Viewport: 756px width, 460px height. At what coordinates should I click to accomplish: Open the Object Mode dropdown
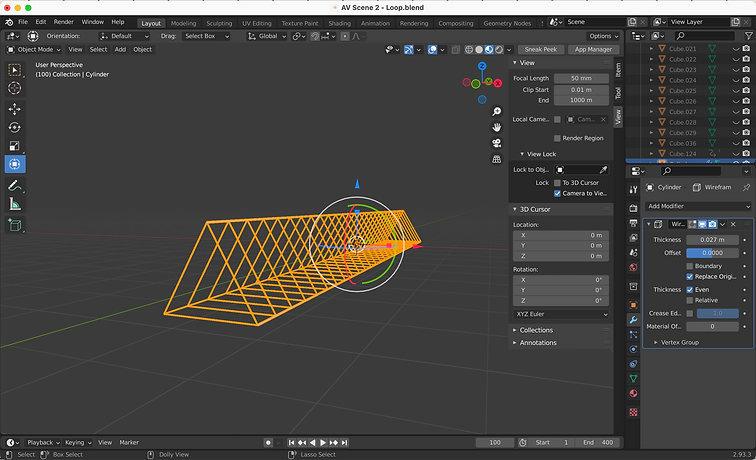[34, 50]
